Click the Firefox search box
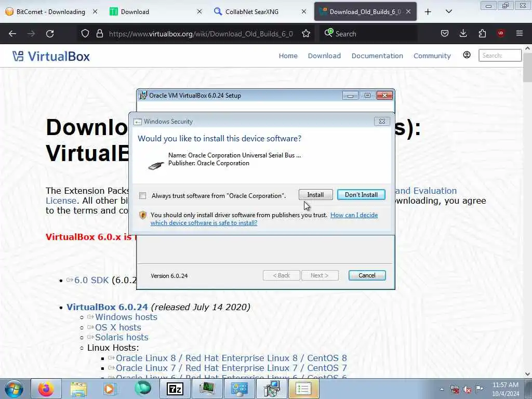The width and height of the screenshot is (532, 399). (368, 34)
